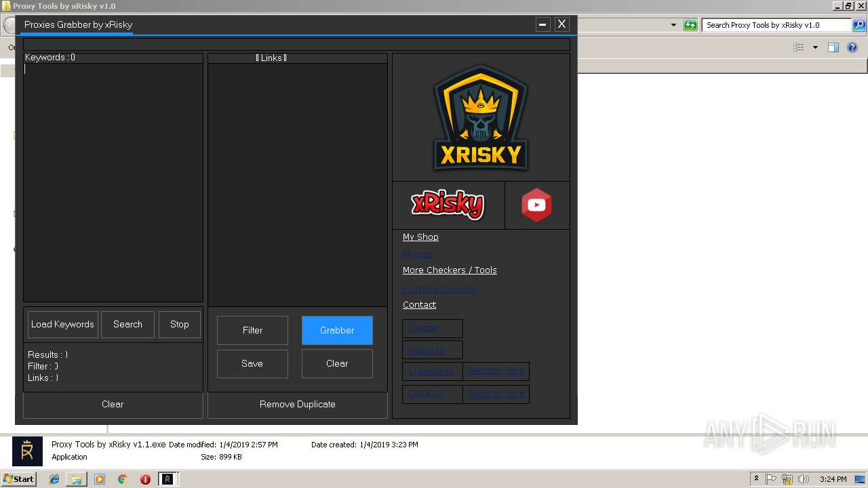Toggle the preview pane icon in Explorer
This screenshot has height=488, width=868.
(833, 47)
